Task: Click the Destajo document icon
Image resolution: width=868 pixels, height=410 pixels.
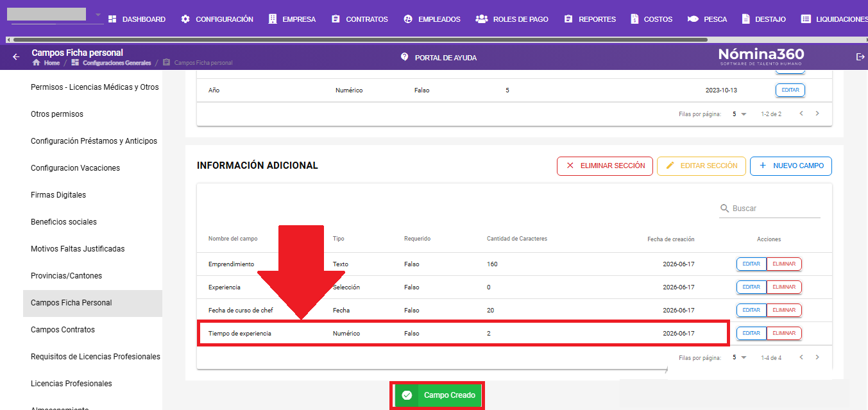Action: [745, 19]
